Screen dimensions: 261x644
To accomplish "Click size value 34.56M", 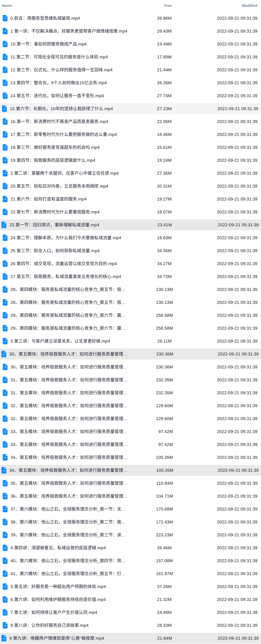I will [x=164, y=251].
